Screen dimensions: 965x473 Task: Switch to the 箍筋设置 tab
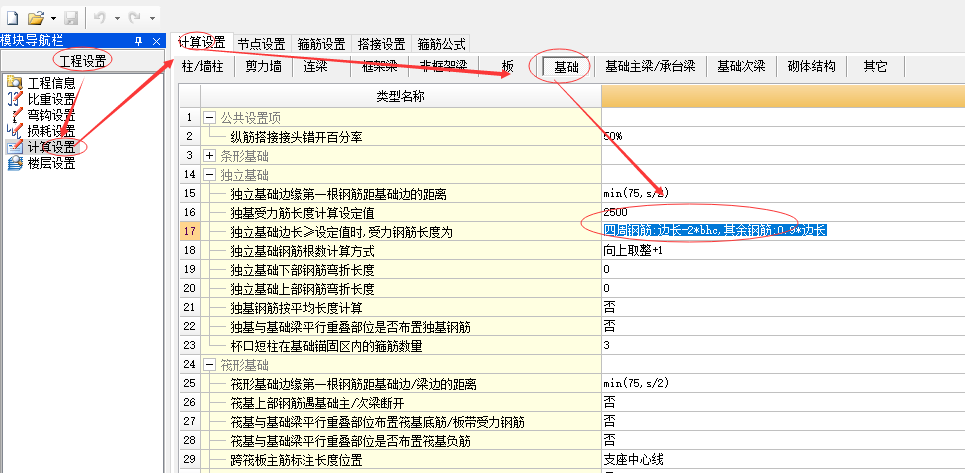[321, 44]
